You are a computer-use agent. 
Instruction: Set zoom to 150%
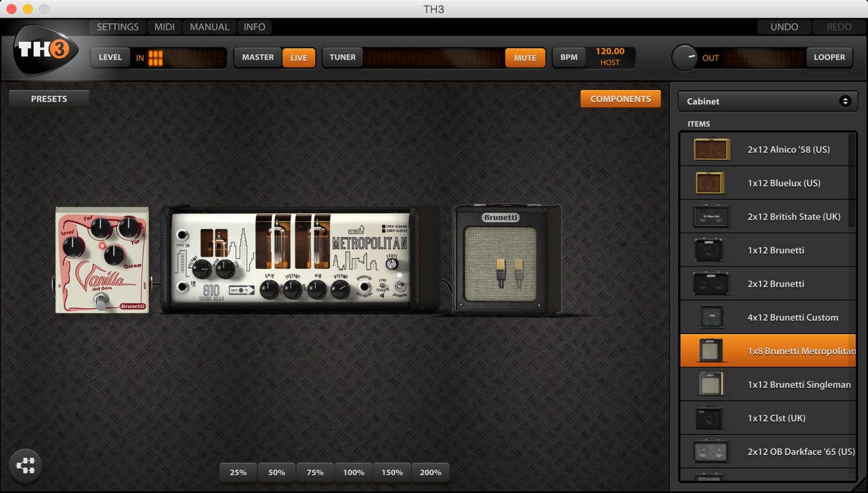coord(392,472)
